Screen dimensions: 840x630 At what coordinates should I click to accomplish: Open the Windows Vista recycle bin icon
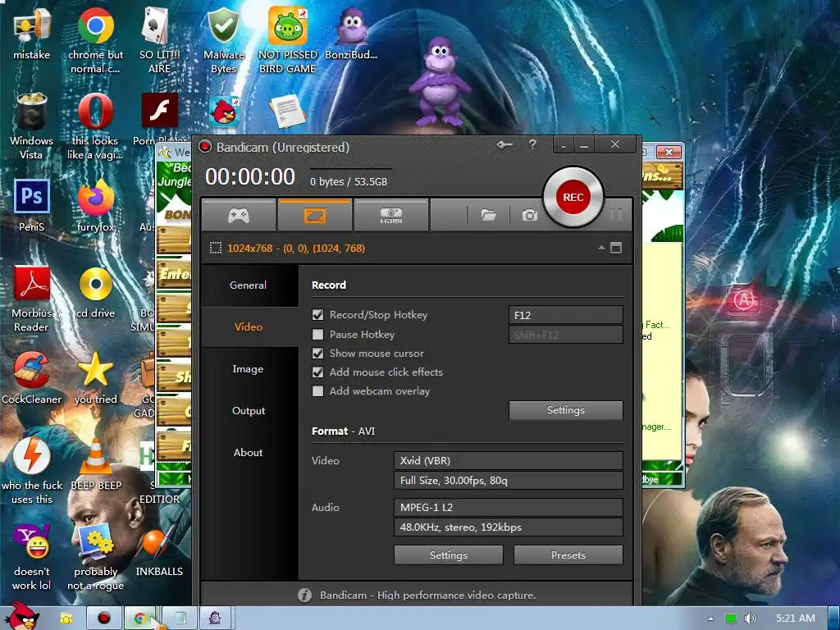[x=32, y=126]
